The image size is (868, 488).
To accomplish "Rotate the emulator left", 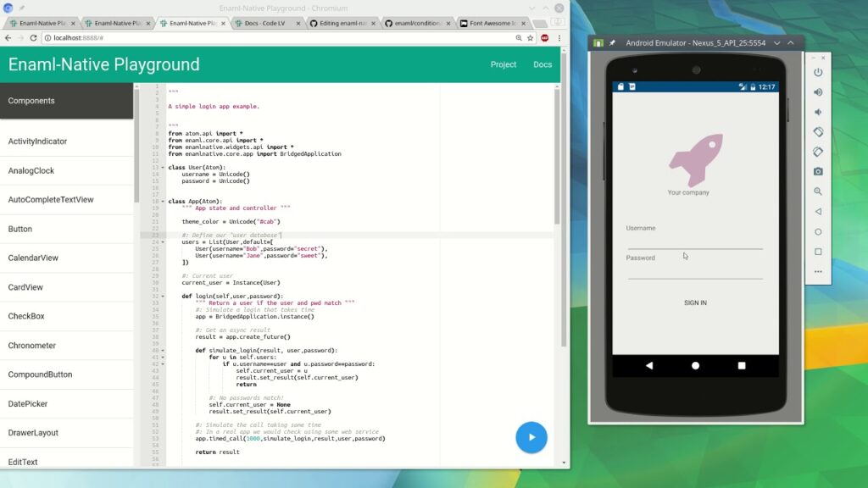I will click(x=818, y=131).
